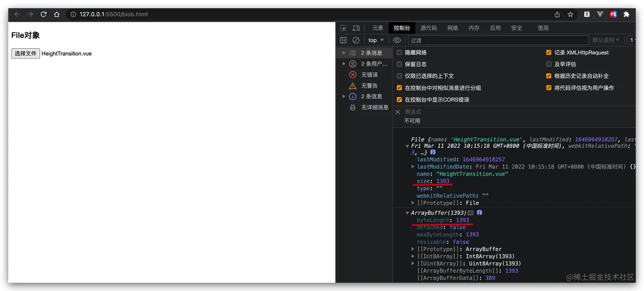Image resolution: width=644 pixels, height=291 pixels.
Task: Open the browser home page
Action: [56, 14]
